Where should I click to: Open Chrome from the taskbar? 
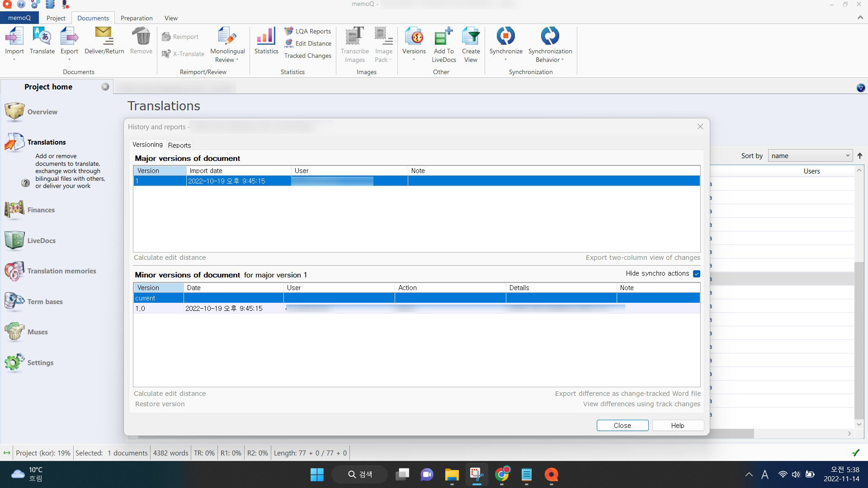502,474
